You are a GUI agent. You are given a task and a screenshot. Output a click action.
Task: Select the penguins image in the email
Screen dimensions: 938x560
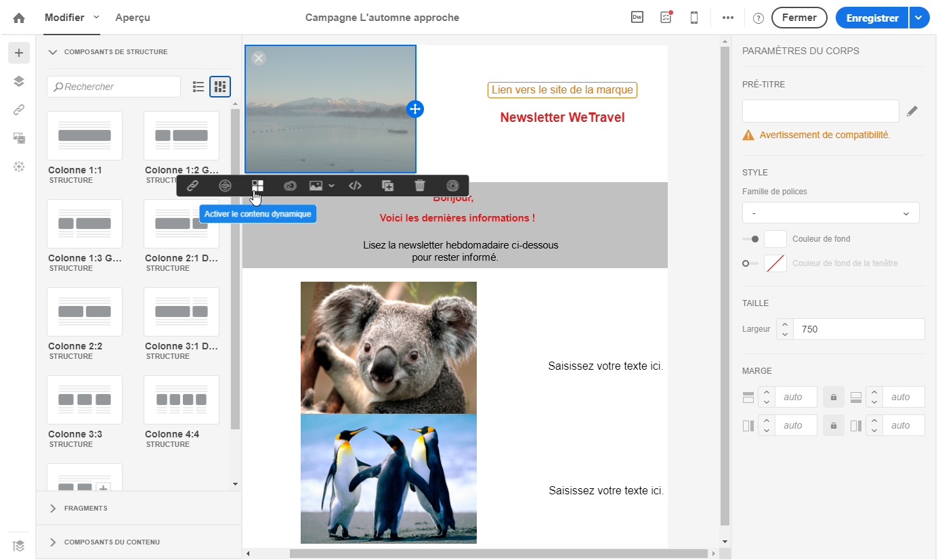tap(389, 479)
